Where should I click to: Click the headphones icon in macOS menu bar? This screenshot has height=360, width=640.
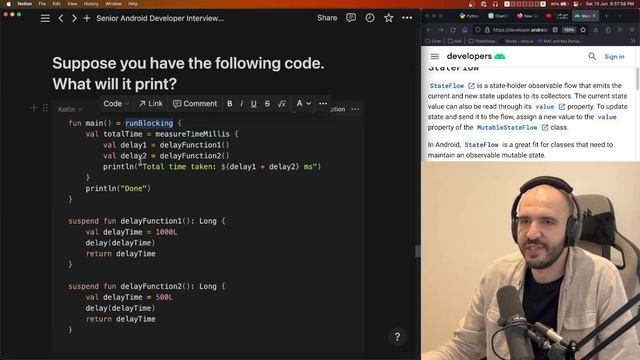(x=495, y=4)
